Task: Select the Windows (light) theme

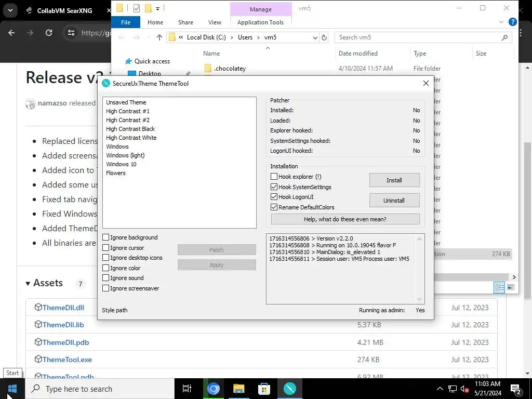Action: point(125,155)
